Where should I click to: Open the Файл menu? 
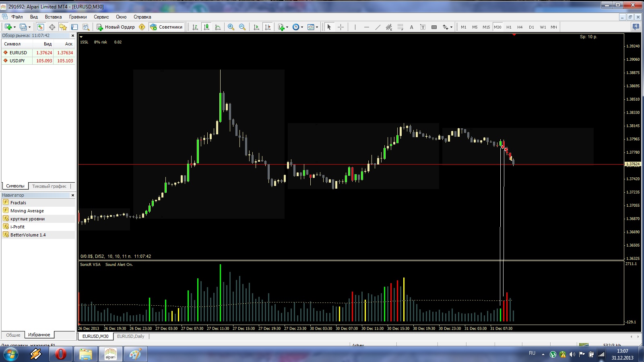click(x=17, y=17)
